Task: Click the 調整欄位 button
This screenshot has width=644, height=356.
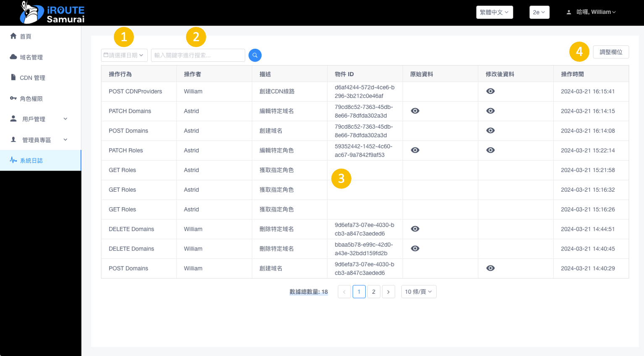Action: pyautogui.click(x=610, y=52)
